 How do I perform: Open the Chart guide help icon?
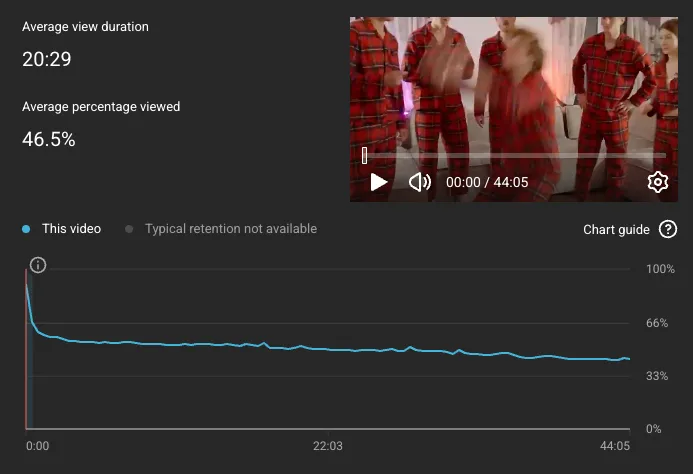pos(668,229)
